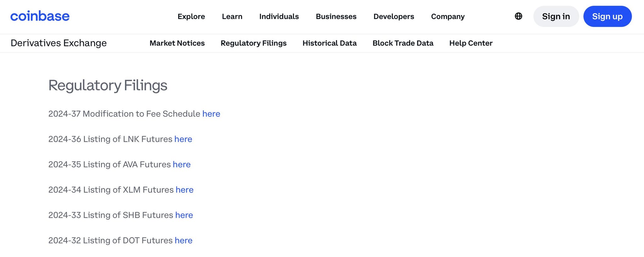The height and width of the screenshot is (257, 644).
Task: Visit the Help Center tab
Action: click(471, 43)
